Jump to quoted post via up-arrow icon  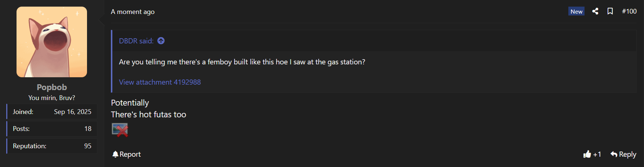[x=161, y=41]
